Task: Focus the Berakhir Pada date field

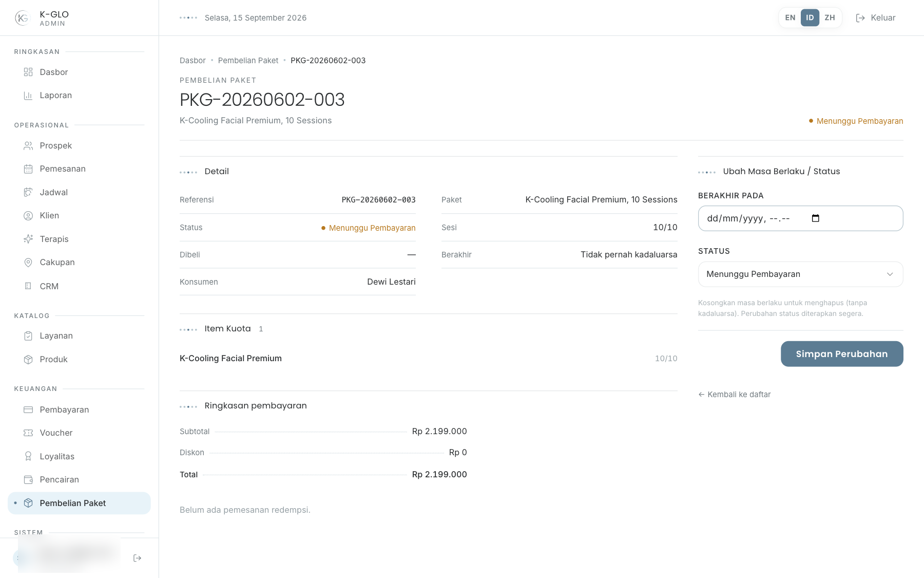Action: coord(800,218)
